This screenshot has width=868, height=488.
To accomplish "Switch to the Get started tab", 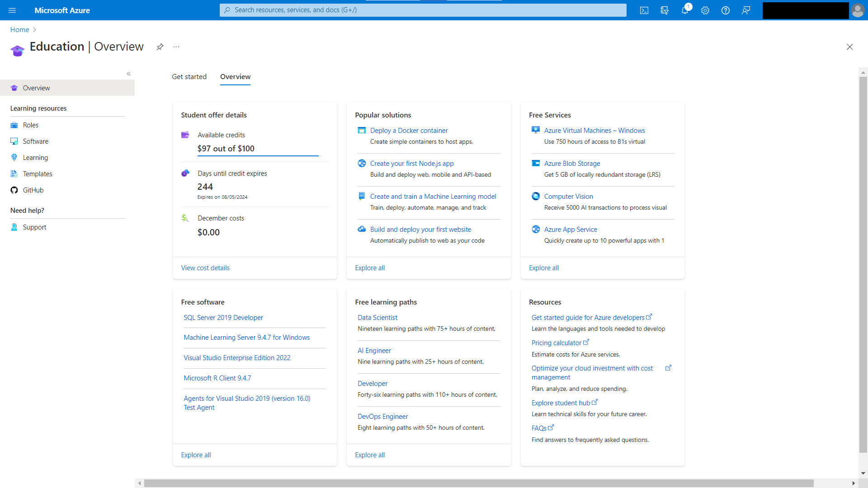I will [189, 77].
